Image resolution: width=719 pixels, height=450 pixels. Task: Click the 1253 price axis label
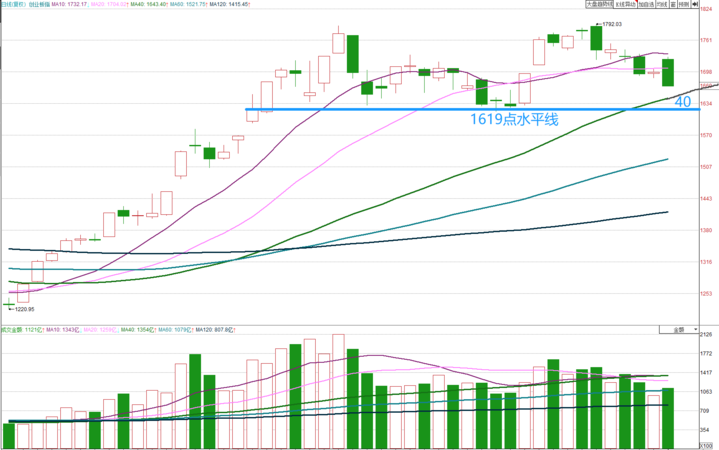click(x=707, y=294)
